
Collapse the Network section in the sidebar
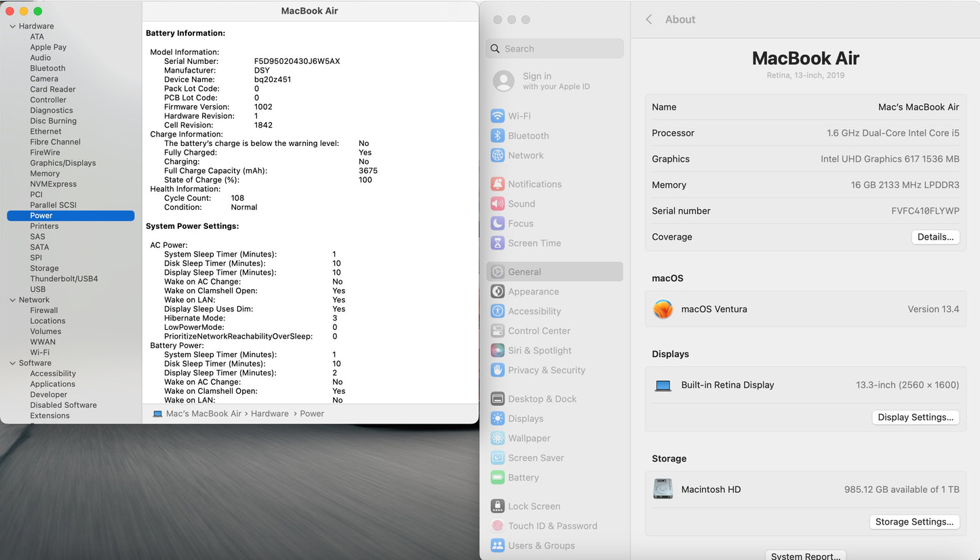coord(12,299)
